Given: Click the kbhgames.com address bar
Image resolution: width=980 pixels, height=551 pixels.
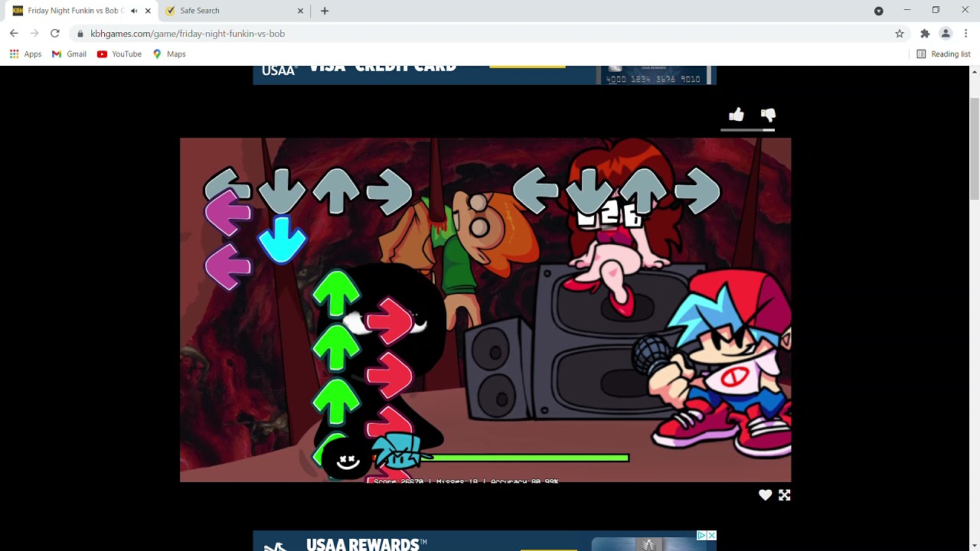Looking at the screenshot, I should pyautogui.click(x=490, y=34).
